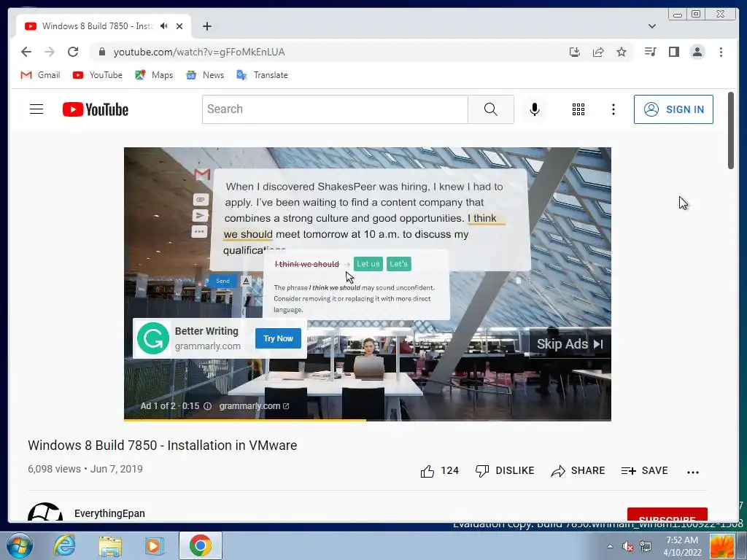Click the EverythingEpan channel avatar

(x=45, y=512)
